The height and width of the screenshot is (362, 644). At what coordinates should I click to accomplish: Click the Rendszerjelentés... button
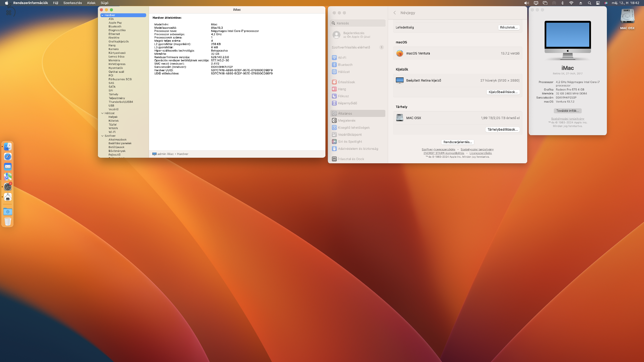point(457,142)
